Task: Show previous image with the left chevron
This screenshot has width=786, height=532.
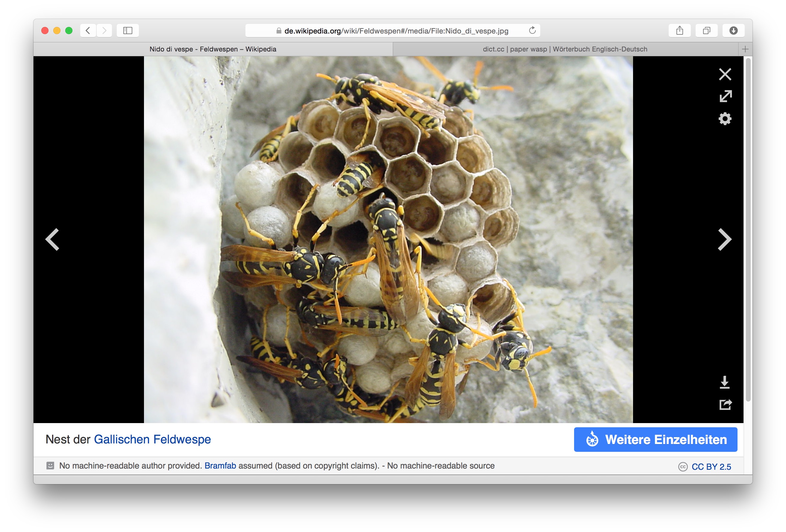Action: 53,239
